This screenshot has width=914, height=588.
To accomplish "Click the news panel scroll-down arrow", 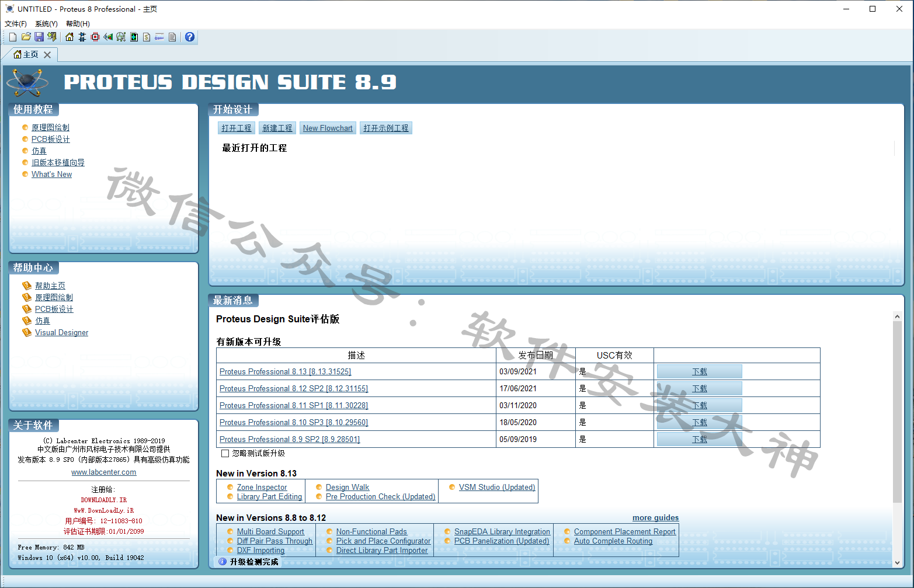I will [x=897, y=563].
